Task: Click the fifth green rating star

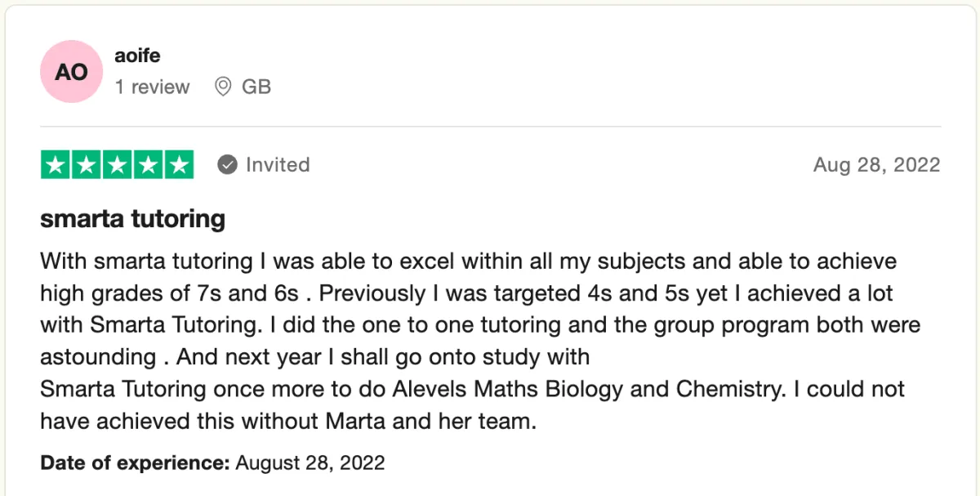Action: 179,165
